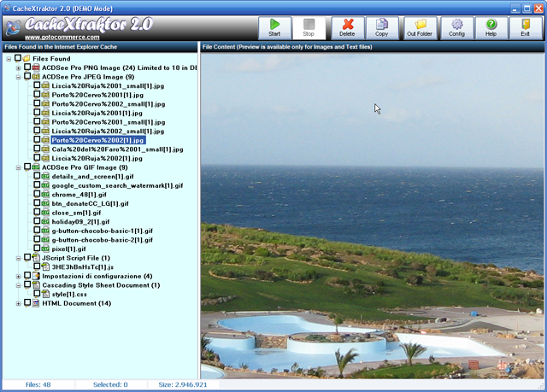Click the ACDSee Pro GIF Image type icon
The height and width of the screenshot is (392, 547).
[x=36, y=167]
